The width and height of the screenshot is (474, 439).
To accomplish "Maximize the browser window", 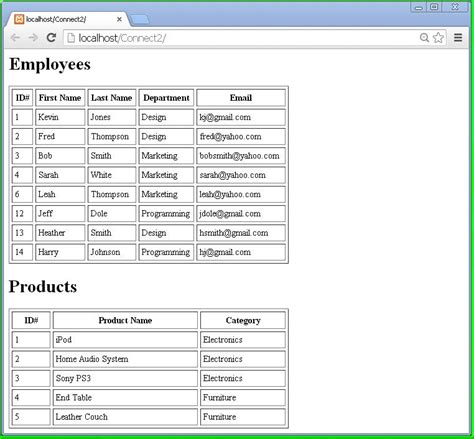I will pyautogui.click(x=434, y=7).
